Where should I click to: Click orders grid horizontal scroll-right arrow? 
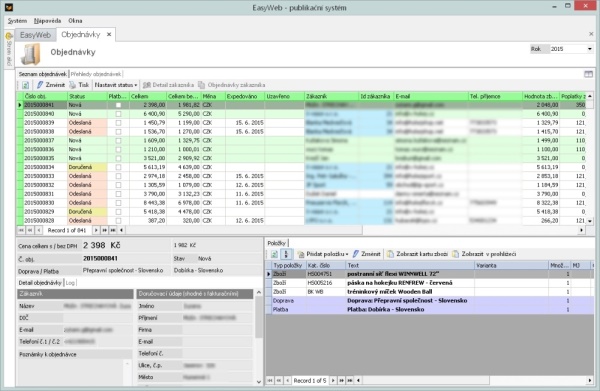582,230
